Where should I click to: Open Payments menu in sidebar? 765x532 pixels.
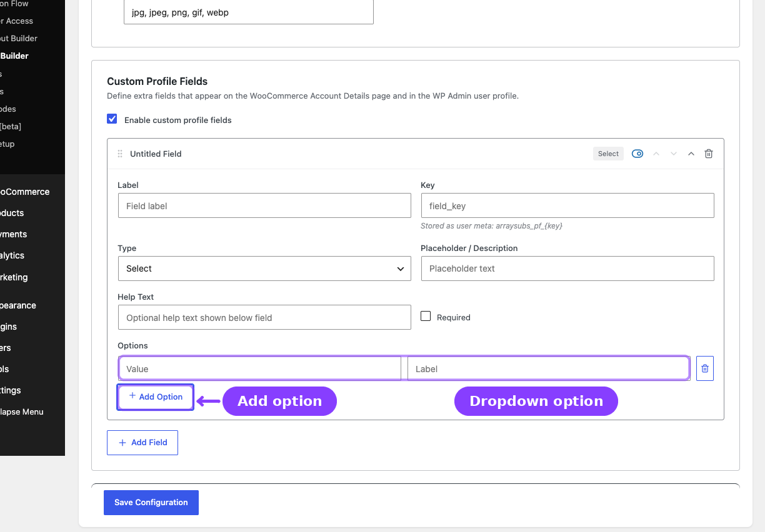[x=14, y=234]
